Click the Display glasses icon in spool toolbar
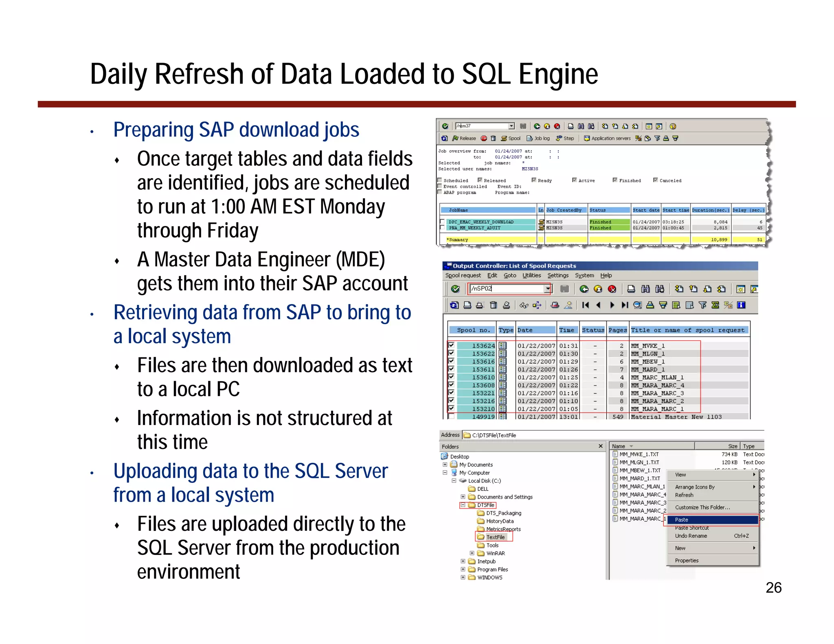The height and width of the screenshot is (644, 834). pos(524,305)
